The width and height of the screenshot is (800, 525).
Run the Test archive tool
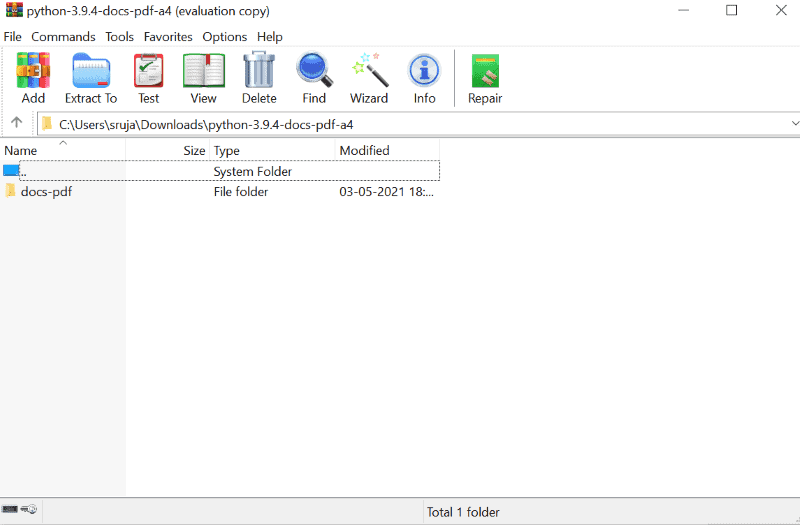click(x=148, y=70)
